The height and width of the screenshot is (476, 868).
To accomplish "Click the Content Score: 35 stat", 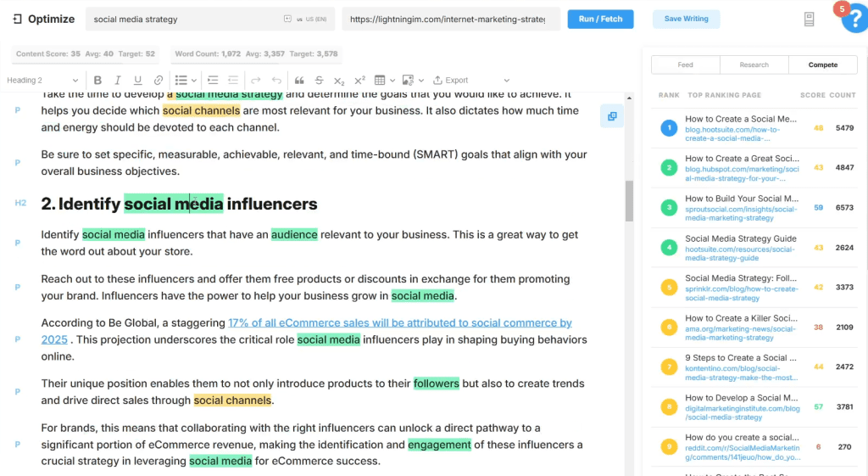I will tap(48, 53).
